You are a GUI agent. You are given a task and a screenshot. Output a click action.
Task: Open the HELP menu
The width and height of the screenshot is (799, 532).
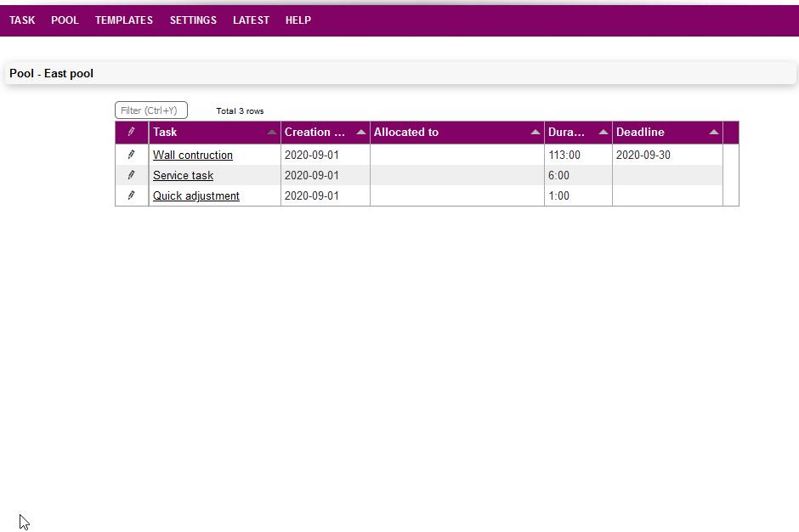[298, 20]
